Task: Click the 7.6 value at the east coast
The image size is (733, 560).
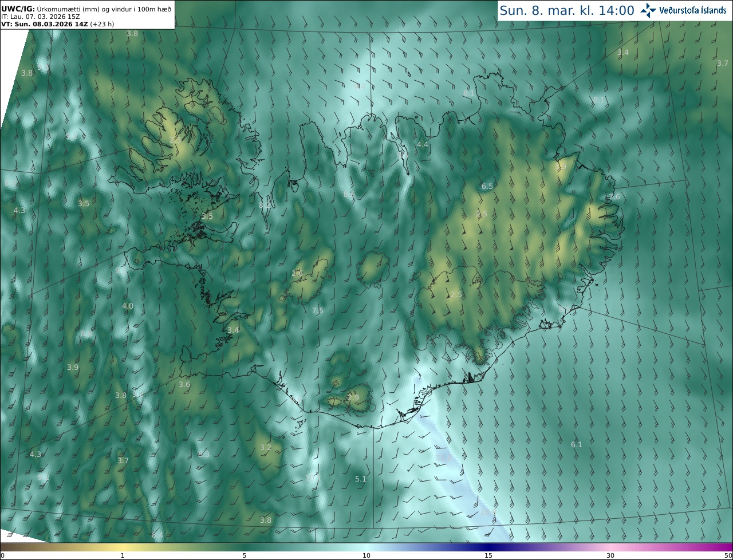Action: coord(614,196)
